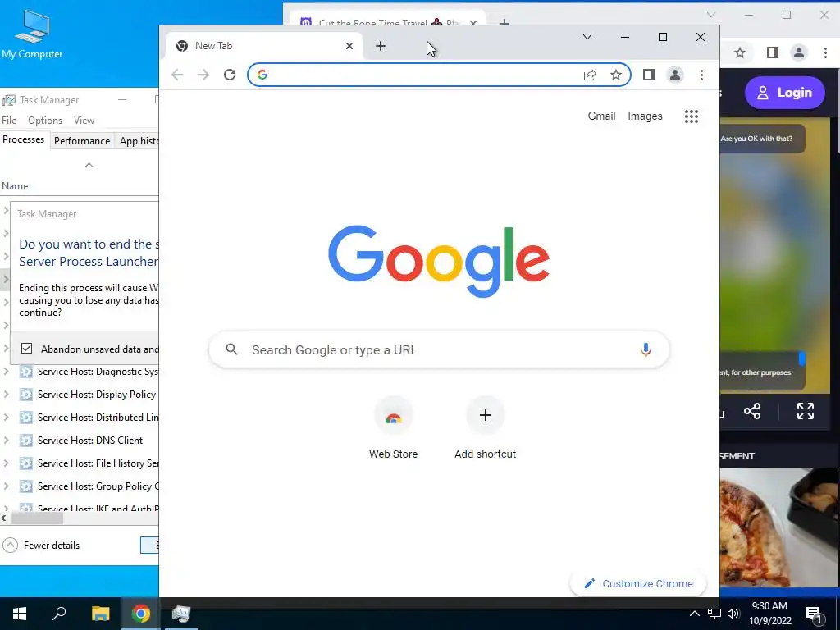This screenshot has width=840, height=630.
Task: Bookmark this tab star in front window
Action: [x=616, y=75]
